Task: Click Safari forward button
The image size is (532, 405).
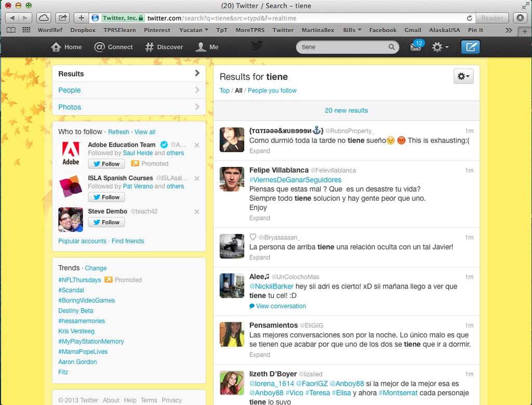Action: [x=25, y=18]
